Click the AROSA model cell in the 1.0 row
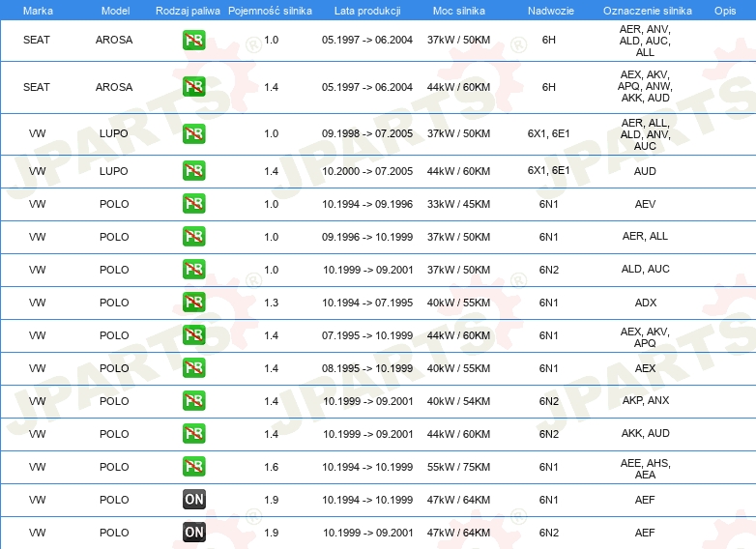This screenshot has width=756, height=549. click(114, 40)
